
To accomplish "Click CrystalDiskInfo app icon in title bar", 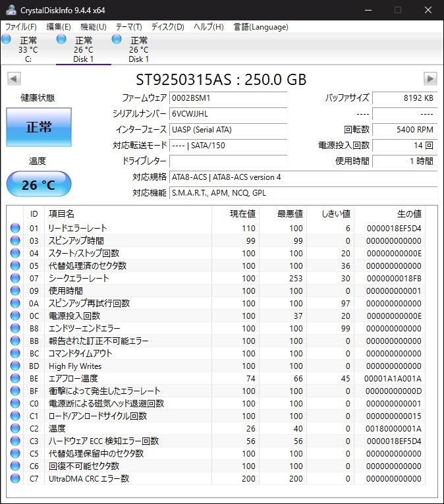I will pyautogui.click(x=11, y=10).
